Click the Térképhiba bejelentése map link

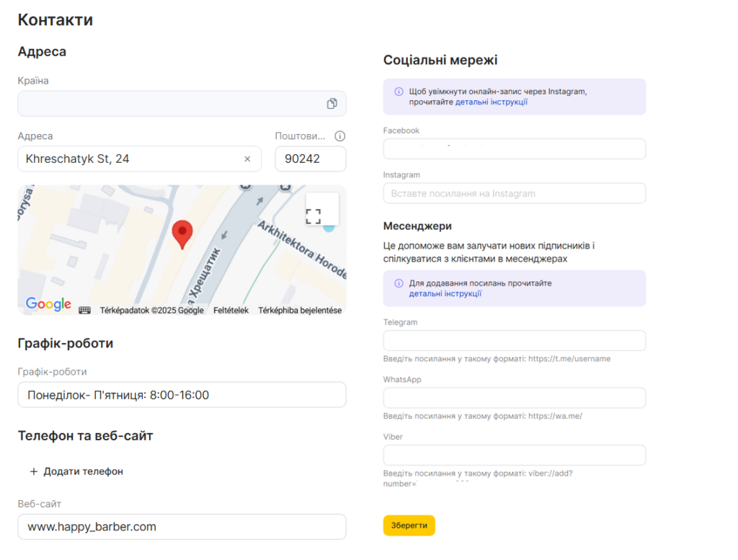tap(300, 311)
